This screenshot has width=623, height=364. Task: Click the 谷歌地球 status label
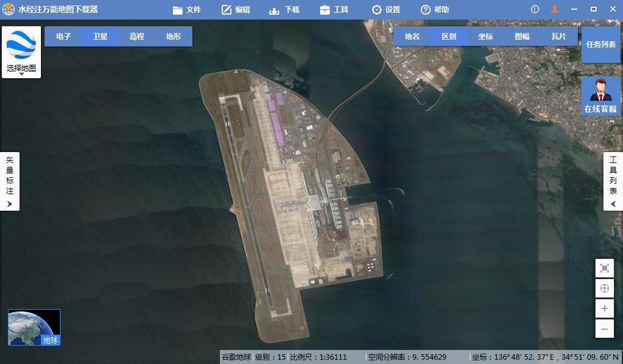pos(236,357)
